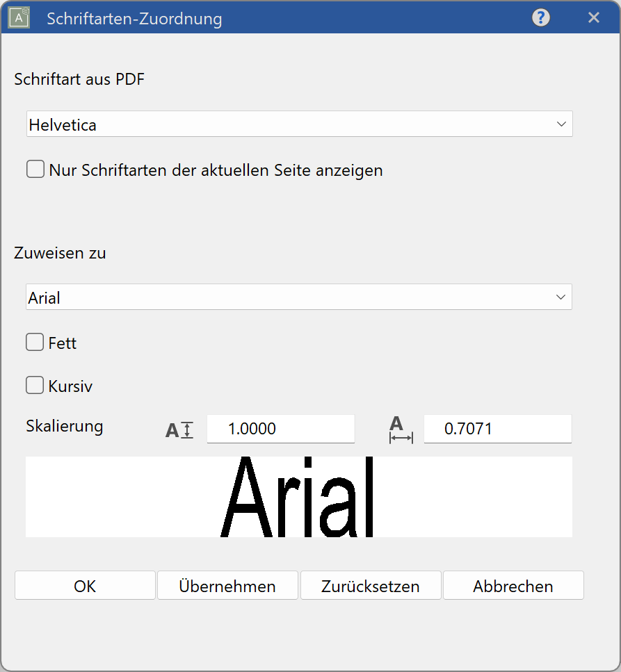Reset settings via Zurücksetzen
The width and height of the screenshot is (621, 672).
(x=370, y=586)
